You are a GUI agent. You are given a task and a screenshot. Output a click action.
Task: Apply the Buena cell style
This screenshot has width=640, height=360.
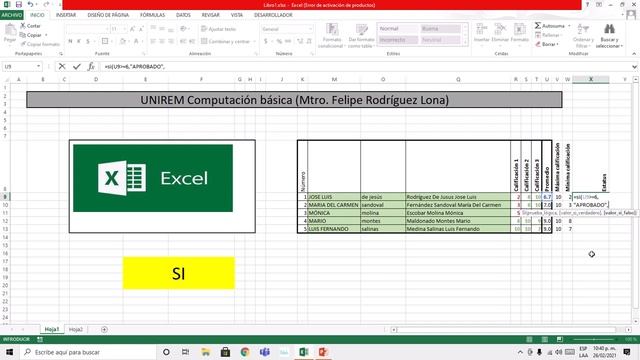[440, 29]
